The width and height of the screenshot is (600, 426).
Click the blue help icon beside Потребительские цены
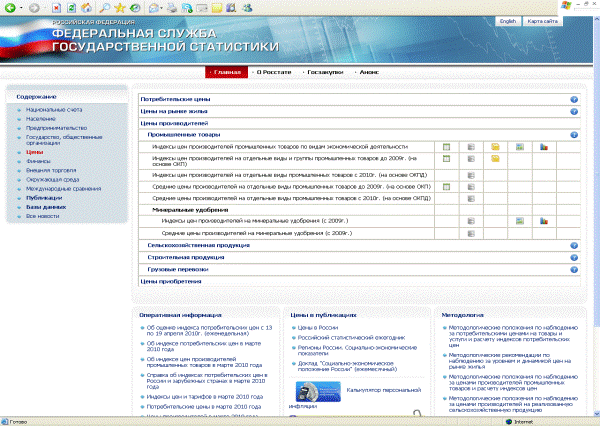(574, 100)
